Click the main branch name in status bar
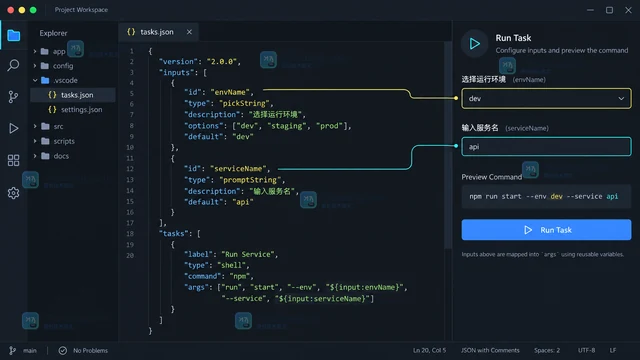 tap(30, 351)
